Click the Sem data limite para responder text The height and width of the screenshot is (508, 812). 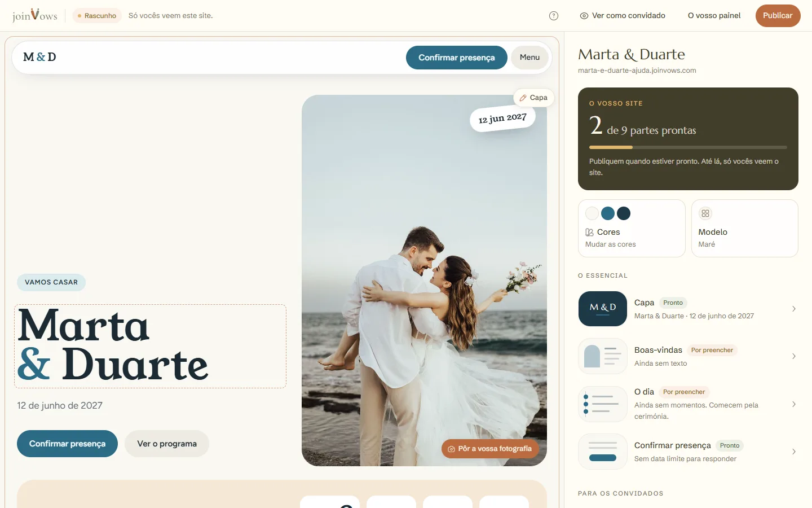pos(685,459)
